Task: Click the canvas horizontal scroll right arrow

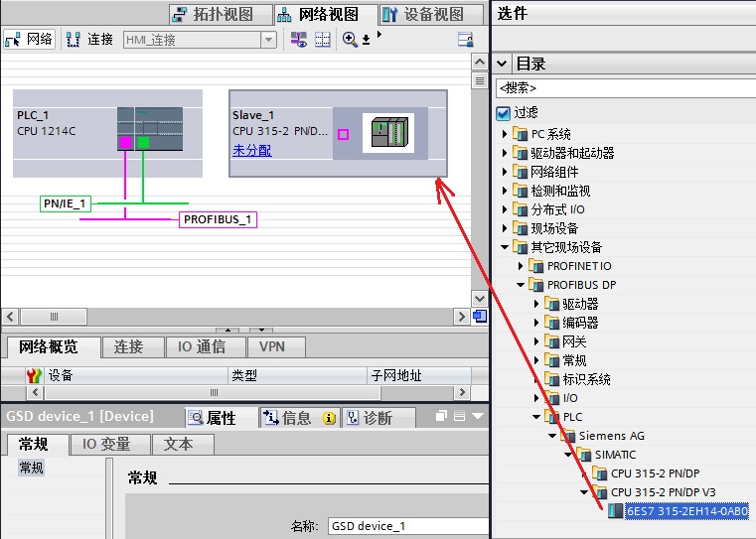Action: tap(461, 317)
